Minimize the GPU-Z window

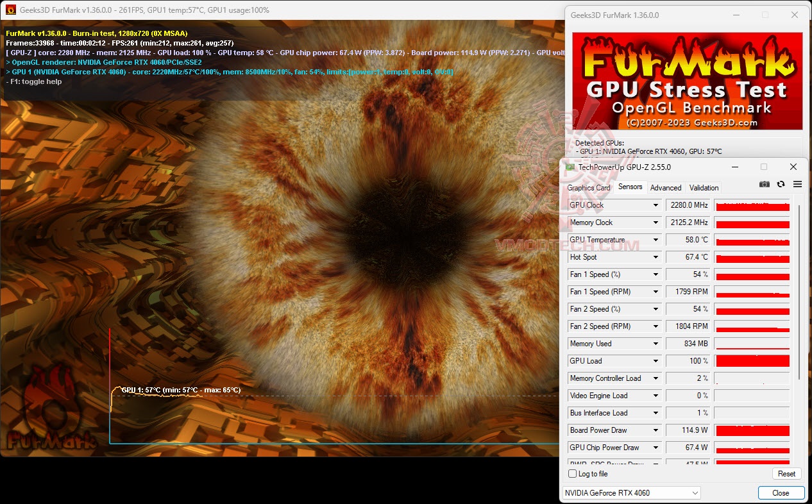(x=734, y=167)
